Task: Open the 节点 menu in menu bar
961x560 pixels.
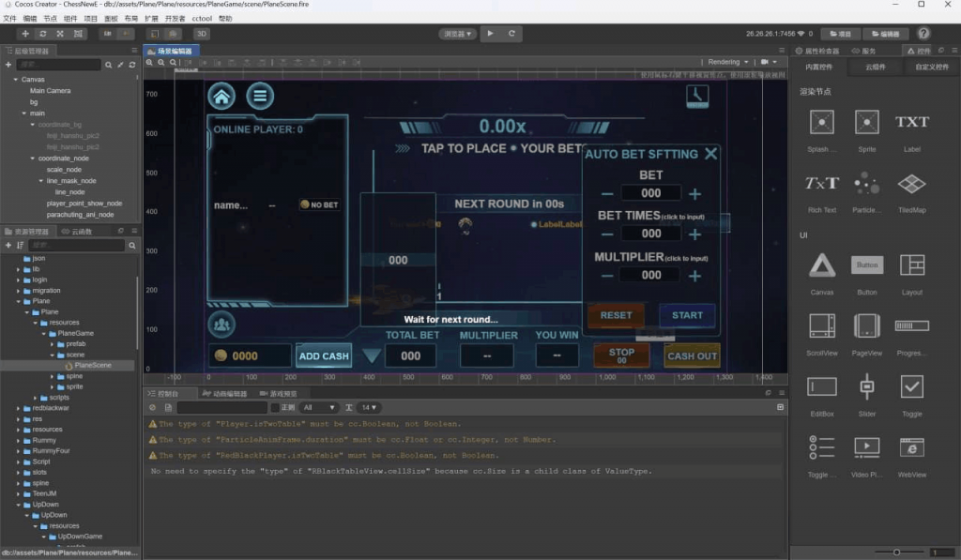Action: (x=50, y=18)
